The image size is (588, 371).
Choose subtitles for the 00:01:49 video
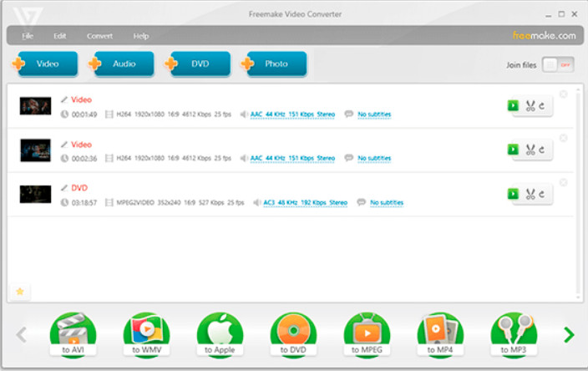pyautogui.click(x=374, y=114)
